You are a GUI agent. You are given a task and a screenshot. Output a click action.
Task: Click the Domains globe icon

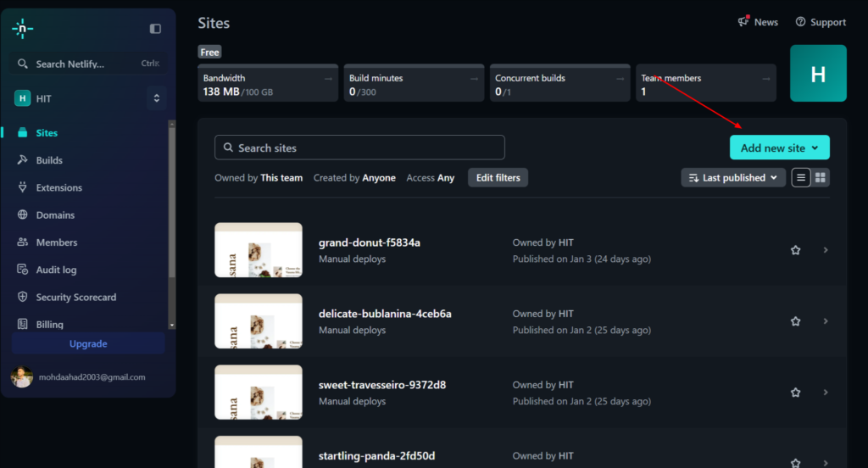(22, 214)
